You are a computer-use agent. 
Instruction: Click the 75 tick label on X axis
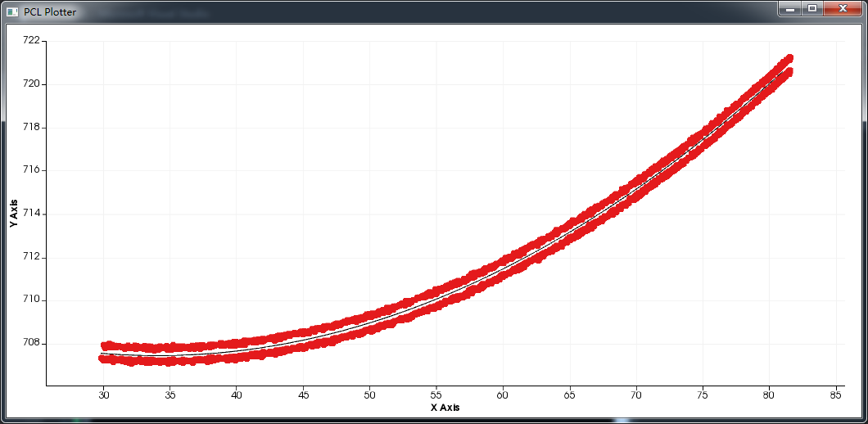703,395
